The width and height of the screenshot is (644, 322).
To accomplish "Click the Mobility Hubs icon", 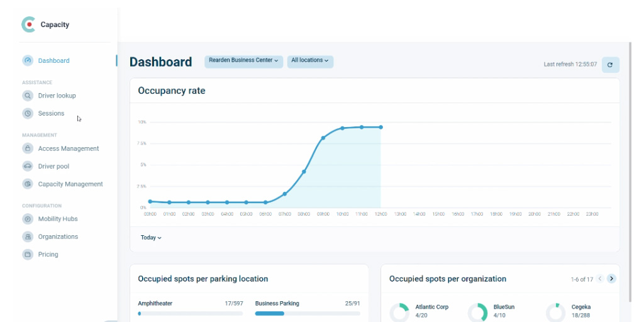I will 28,219.
